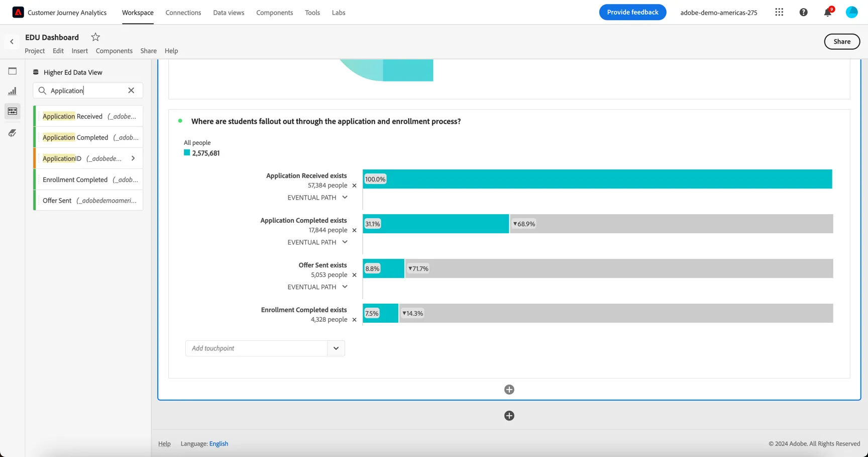Open the Insert menu
This screenshot has height=457, width=868.
coord(79,51)
